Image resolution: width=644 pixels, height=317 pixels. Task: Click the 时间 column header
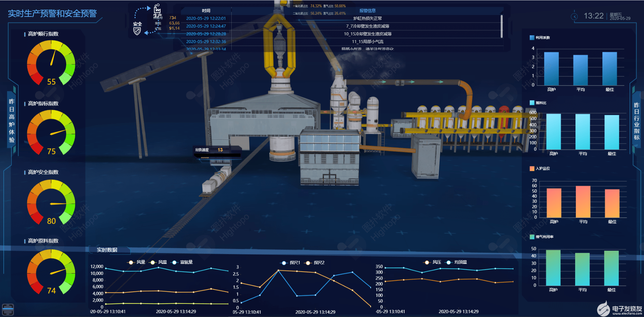(206, 11)
